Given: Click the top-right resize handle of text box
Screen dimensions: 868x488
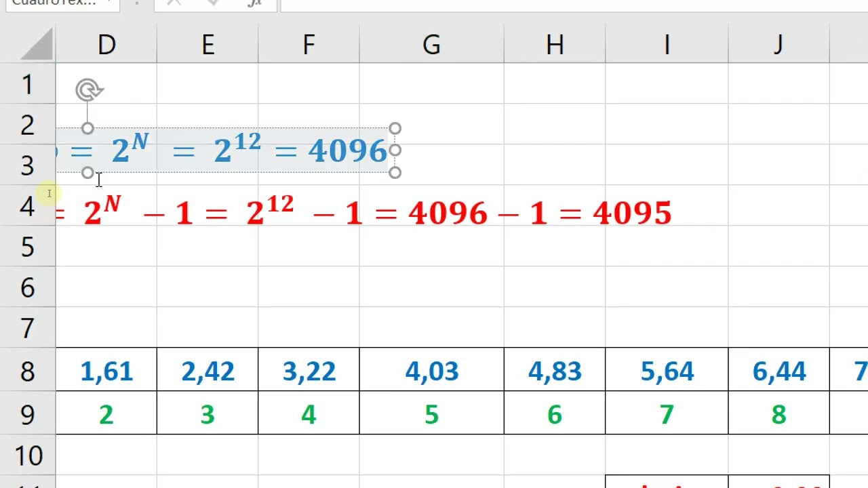Looking at the screenshot, I should click(x=395, y=128).
